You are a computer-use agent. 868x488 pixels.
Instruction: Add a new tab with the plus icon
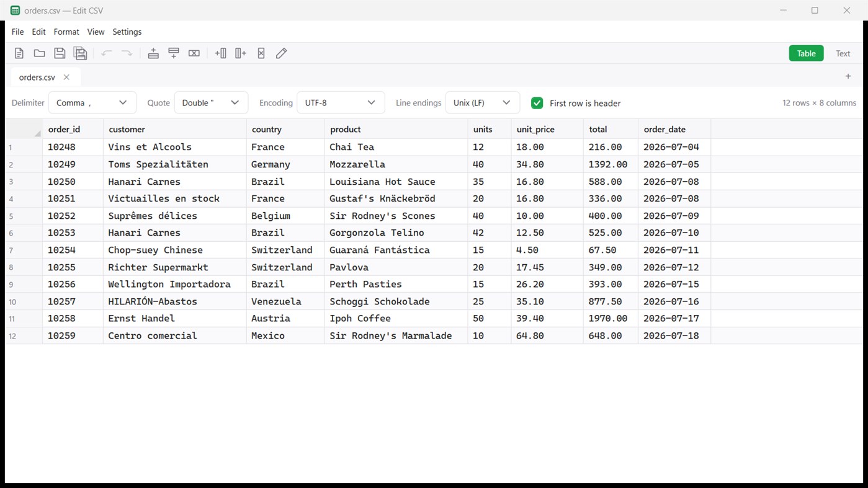[848, 76]
